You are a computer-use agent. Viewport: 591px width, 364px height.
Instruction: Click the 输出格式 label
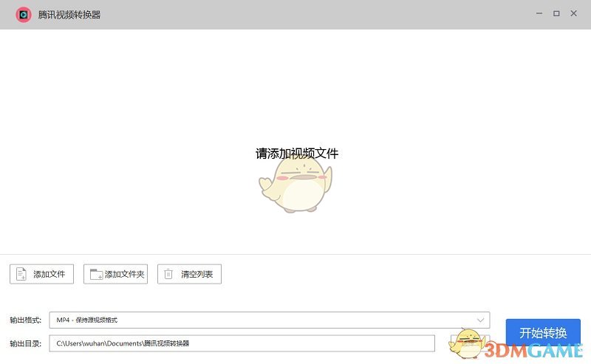[25, 320]
